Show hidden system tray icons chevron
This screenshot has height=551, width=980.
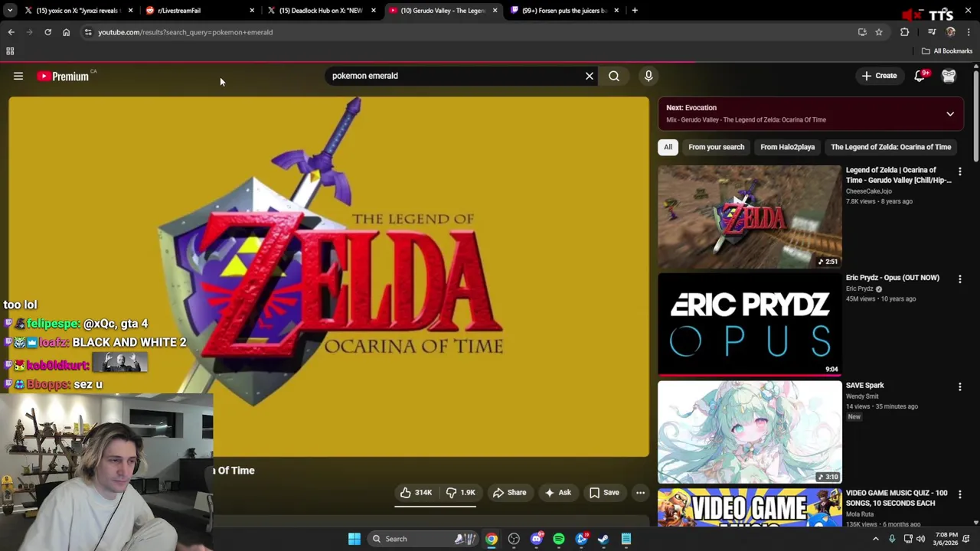(x=875, y=539)
